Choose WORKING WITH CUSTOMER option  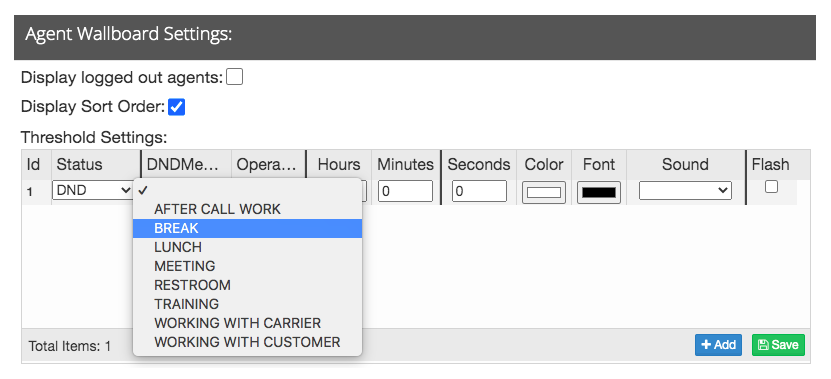(x=247, y=342)
